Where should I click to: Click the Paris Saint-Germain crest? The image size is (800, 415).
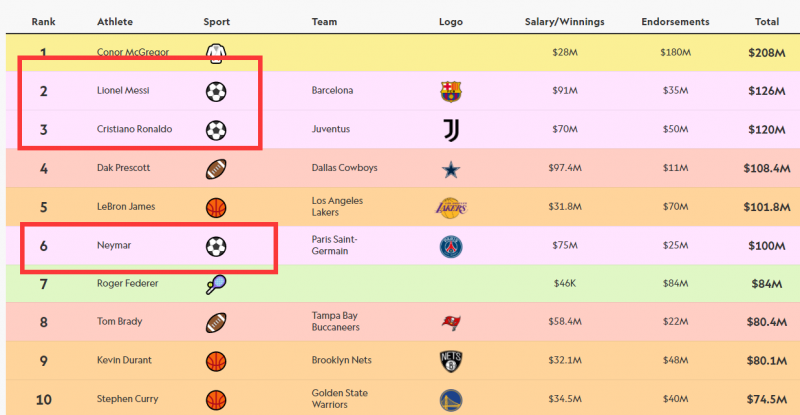click(x=451, y=246)
